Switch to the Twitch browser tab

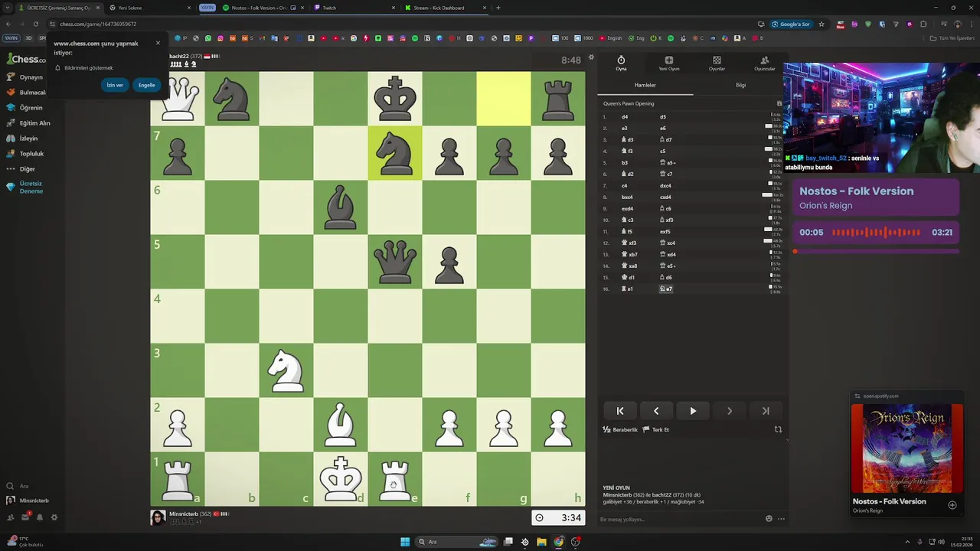click(x=354, y=8)
